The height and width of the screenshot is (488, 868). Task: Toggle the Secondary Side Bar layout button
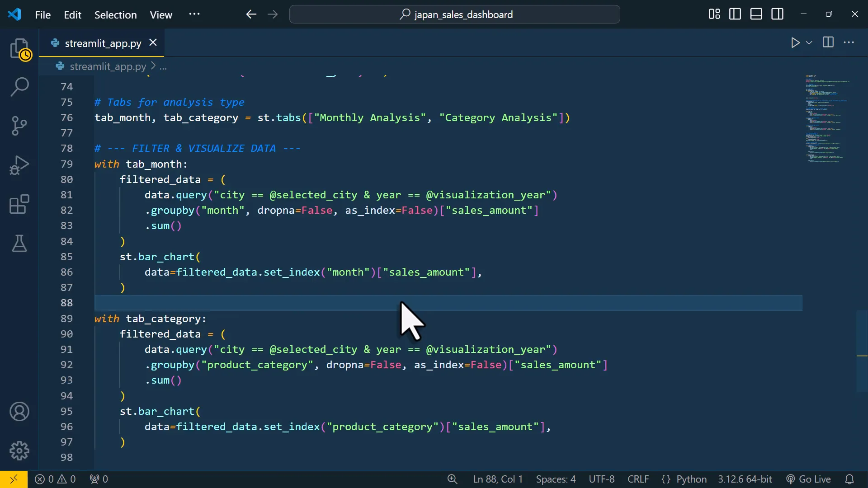(778, 14)
